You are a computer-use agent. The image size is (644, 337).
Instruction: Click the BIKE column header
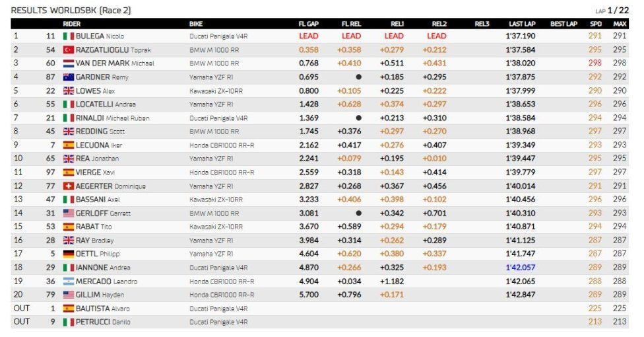196,24
